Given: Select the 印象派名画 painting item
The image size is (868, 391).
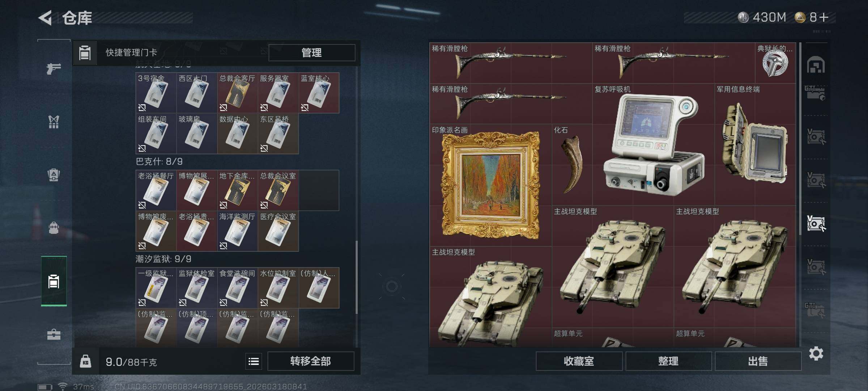Looking at the screenshot, I should click(491, 185).
